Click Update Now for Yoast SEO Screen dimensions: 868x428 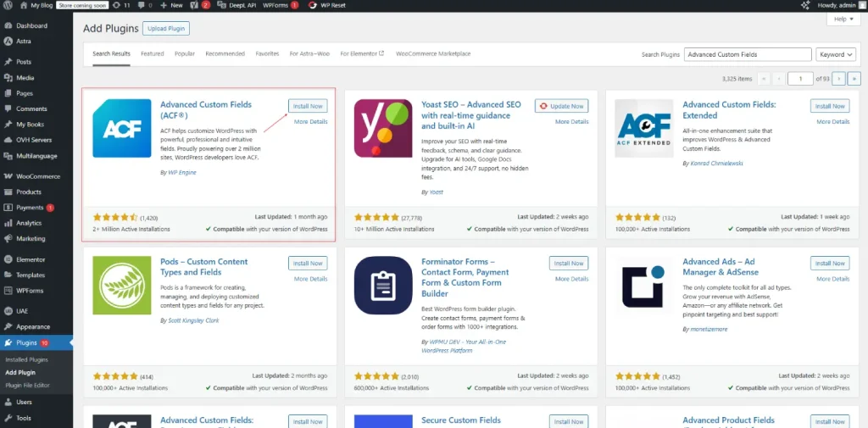[561, 106]
